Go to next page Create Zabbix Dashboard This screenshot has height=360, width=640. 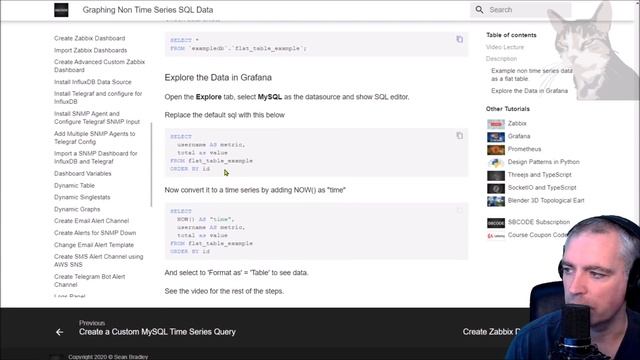[491, 332]
